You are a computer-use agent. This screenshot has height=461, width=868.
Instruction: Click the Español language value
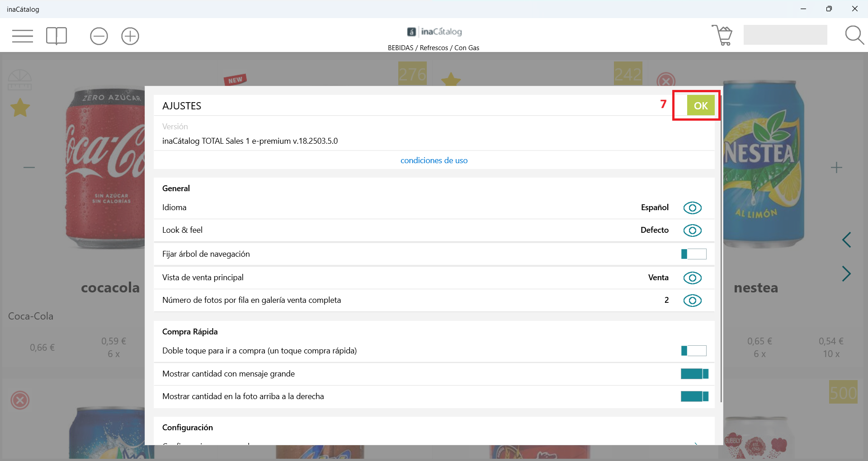click(655, 207)
